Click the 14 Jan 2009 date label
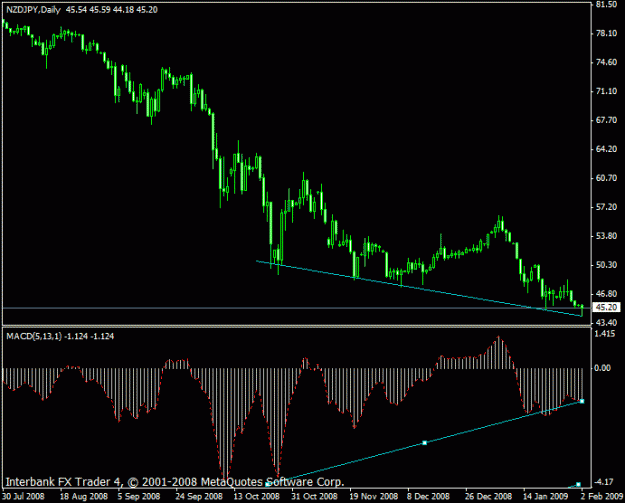 (546, 496)
